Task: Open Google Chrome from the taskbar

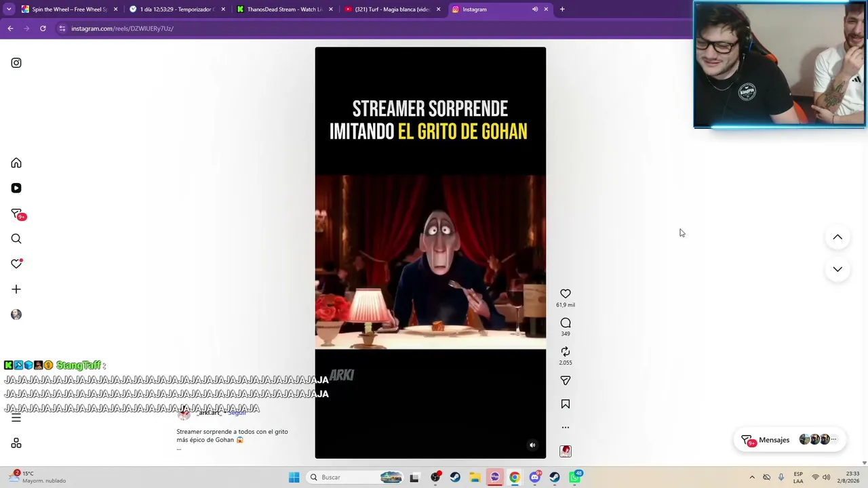Action: (515, 478)
